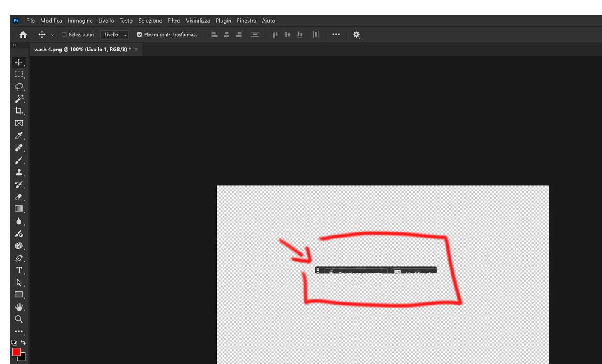The width and height of the screenshot is (602, 364).
Task: Reset default foreground and background colors
Action: (x=14, y=343)
